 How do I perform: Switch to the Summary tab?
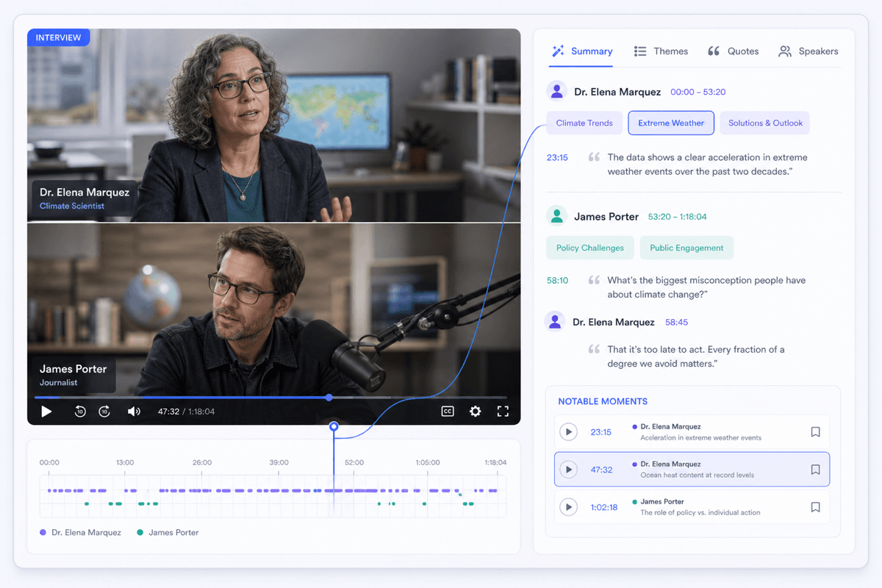pyautogui.click(x=582, y=51)
